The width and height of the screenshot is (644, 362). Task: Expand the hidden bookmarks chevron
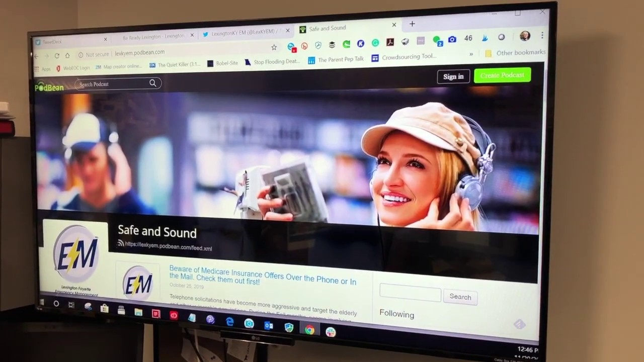tap(471, 54)
